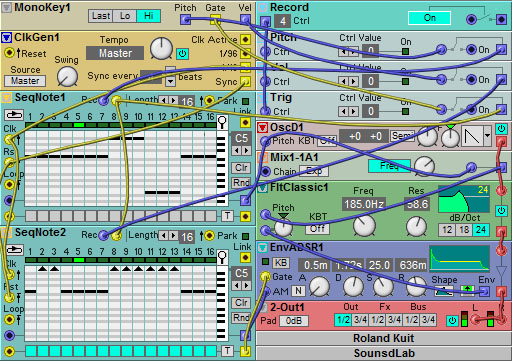Viewport: 512px width, 361px height.
Task: Click the 2-Out1 Pad 0dB button
Action: [294, 321]
